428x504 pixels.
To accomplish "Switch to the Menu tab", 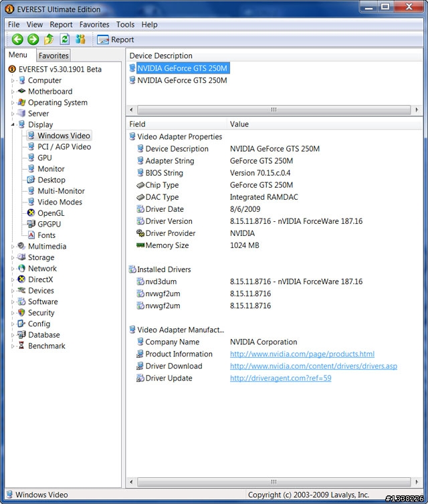I will (18, 55).
